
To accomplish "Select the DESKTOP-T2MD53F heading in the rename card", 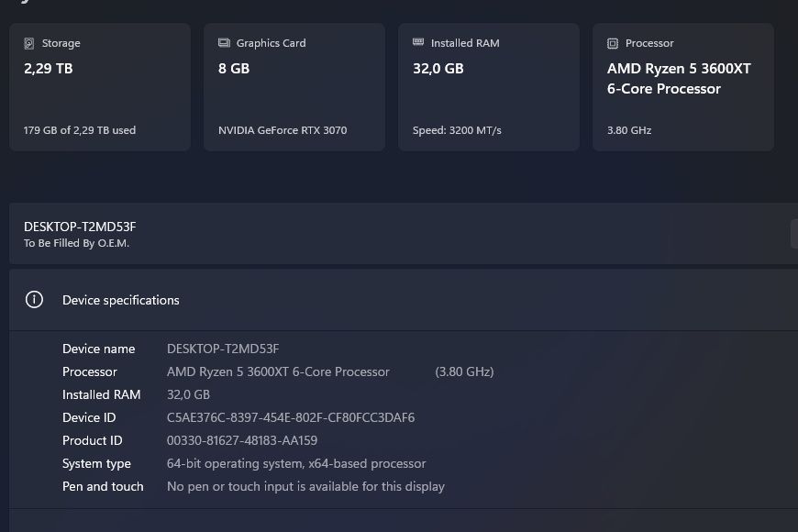I will (x=80, y=227).
